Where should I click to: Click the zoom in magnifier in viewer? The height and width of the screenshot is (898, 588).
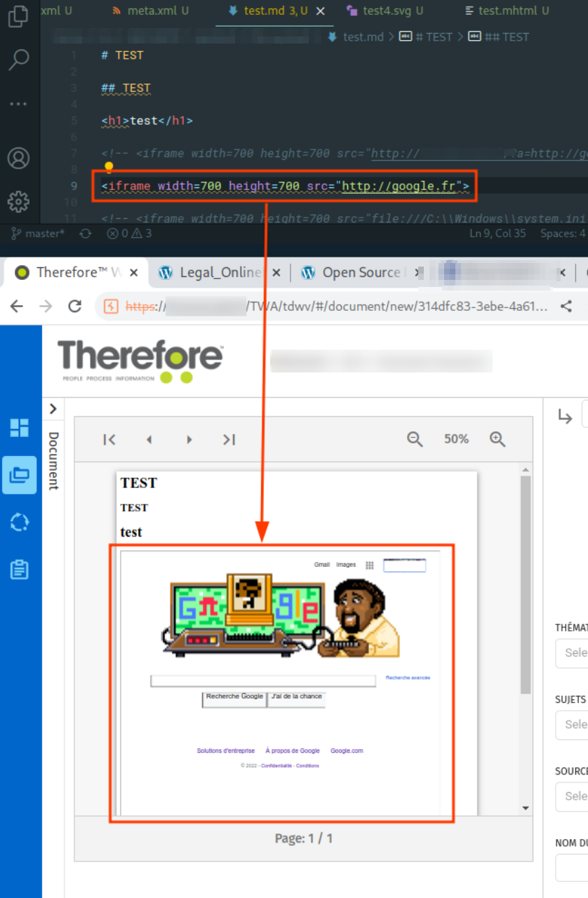click(497, 439)
